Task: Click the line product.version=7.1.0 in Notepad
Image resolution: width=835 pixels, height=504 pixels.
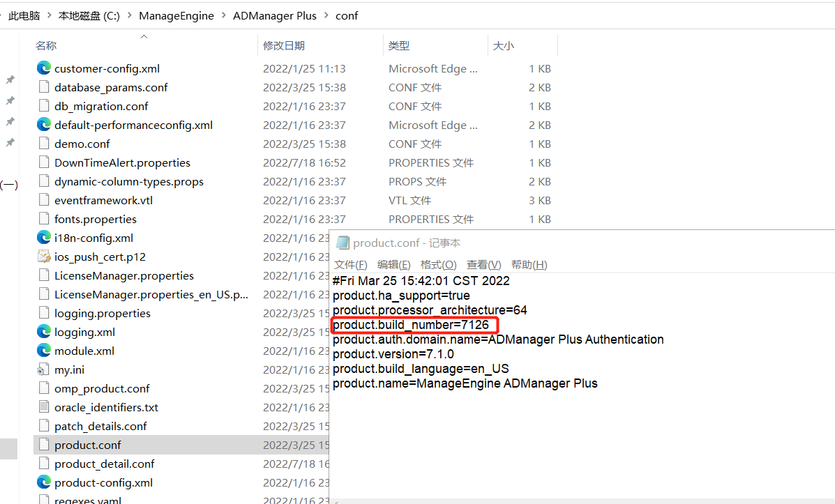Action: point(393,354)
